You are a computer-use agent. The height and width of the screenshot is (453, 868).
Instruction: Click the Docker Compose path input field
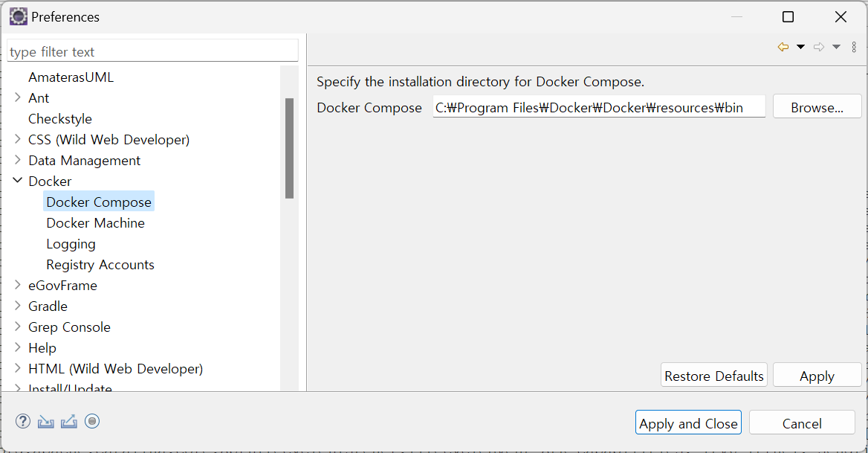coord(598,106)
